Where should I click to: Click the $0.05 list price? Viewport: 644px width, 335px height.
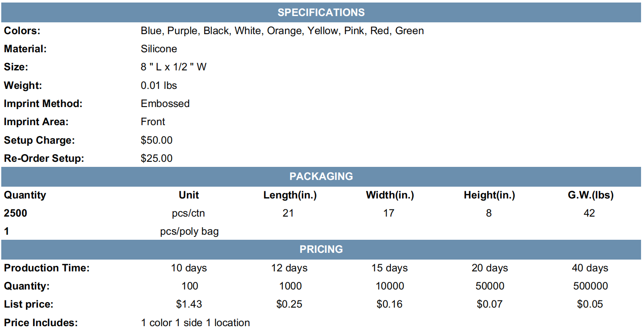590,304
